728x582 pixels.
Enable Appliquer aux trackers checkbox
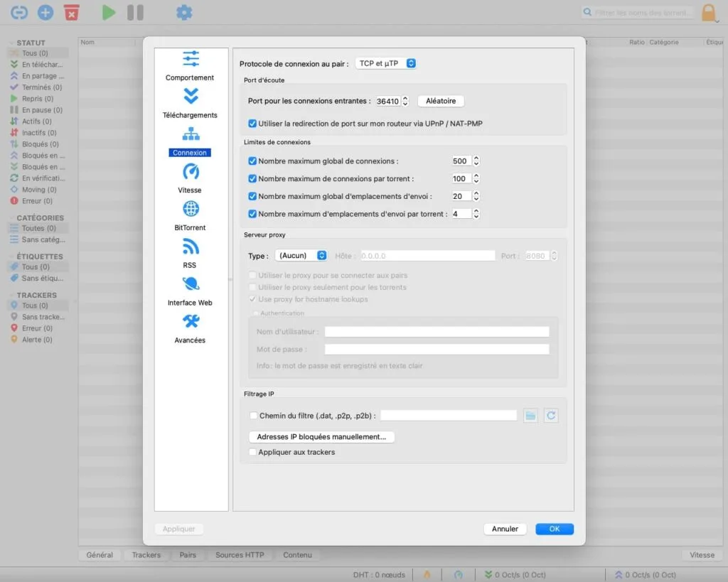coord(252,451)
